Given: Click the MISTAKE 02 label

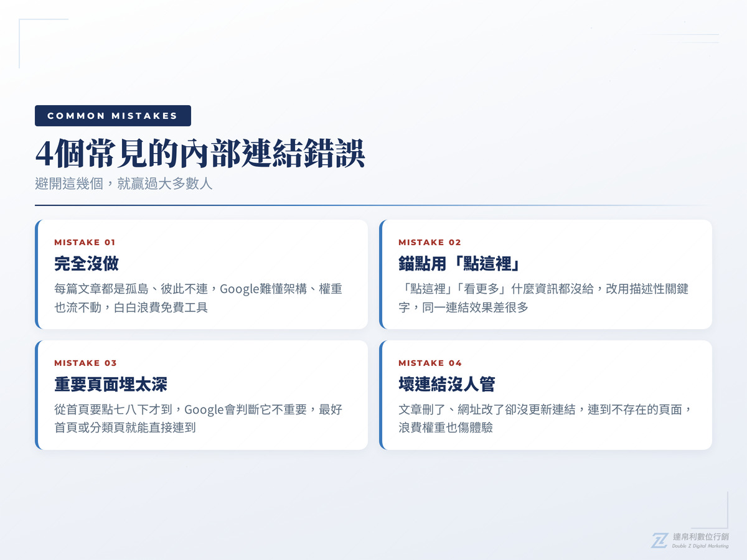Looking at the screenshot, I should coord(430,243).
